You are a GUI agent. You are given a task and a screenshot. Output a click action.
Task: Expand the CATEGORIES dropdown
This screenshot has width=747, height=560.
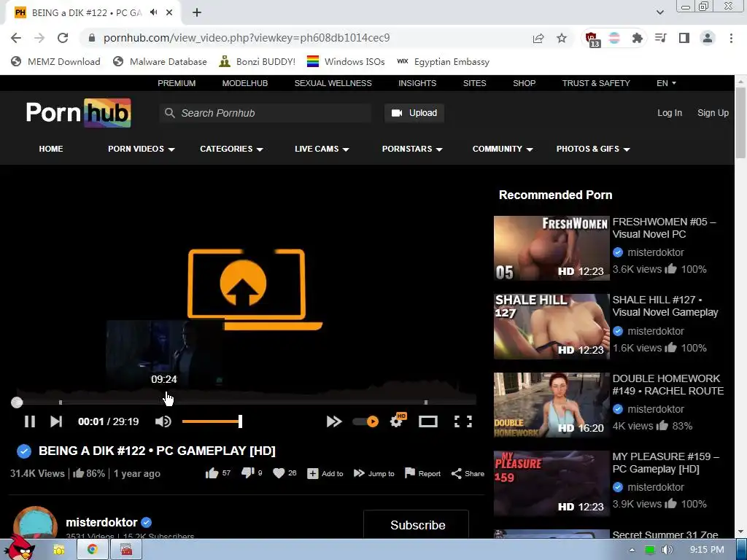click(231, 149)
